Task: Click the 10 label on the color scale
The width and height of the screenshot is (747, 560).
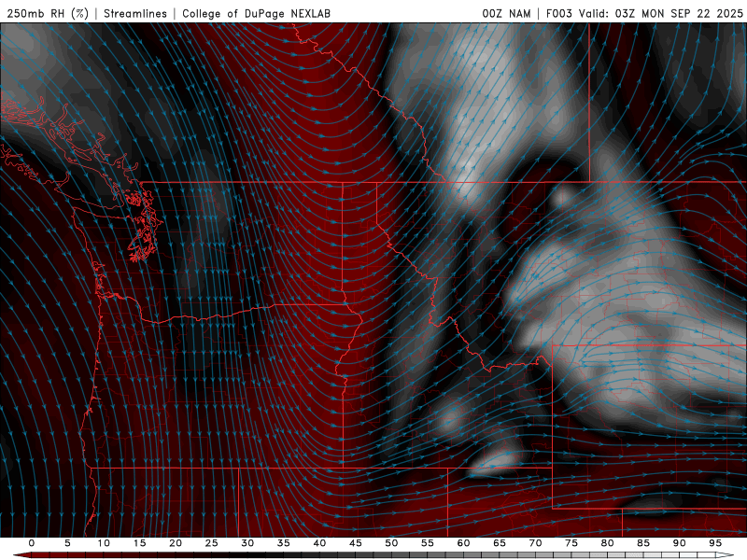Action: pyautogui.click(x=104, y=543)
